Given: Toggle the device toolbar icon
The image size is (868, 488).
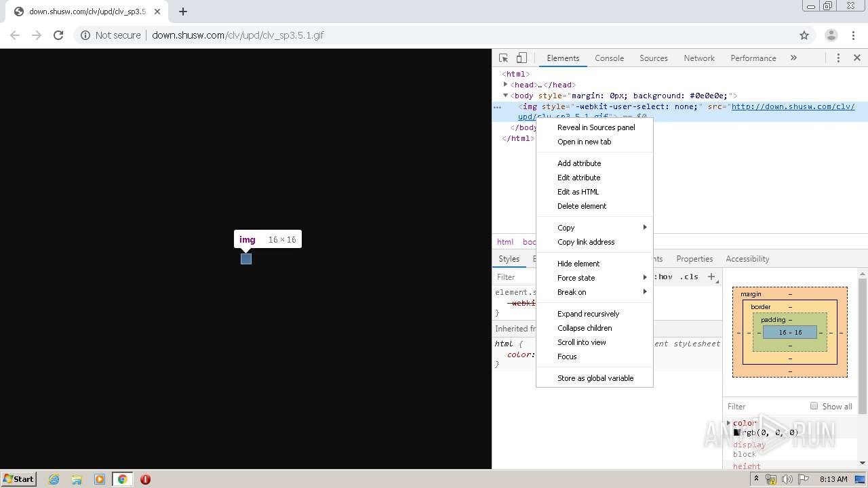Looking at the screenshot, I should (521, 58).
